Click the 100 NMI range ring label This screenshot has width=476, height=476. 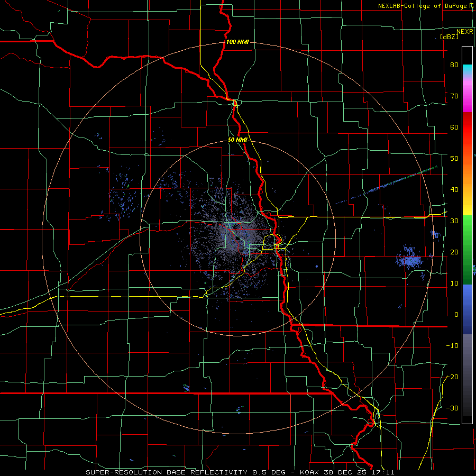tap(237, 42)
